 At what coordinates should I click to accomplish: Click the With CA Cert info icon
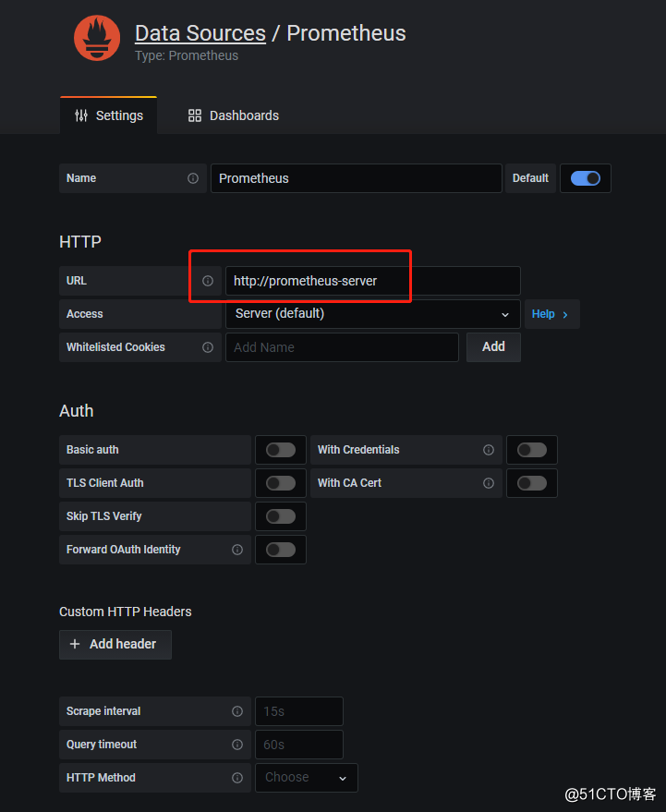(489, 483)
